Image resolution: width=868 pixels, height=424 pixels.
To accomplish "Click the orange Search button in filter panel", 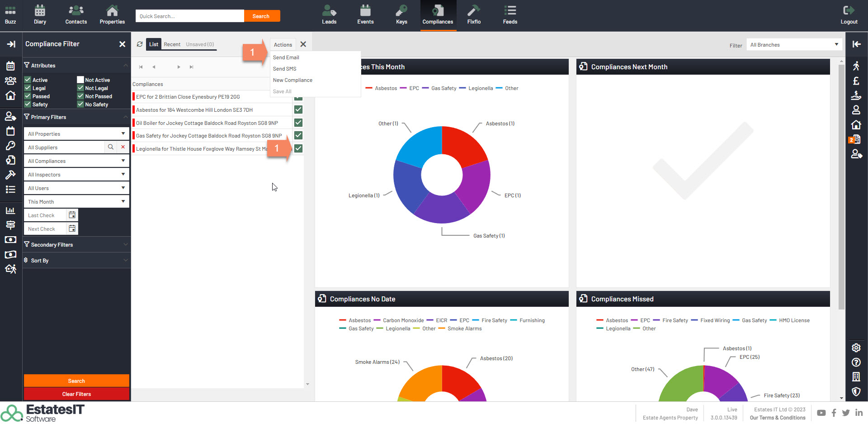I will tap(76, 381).
